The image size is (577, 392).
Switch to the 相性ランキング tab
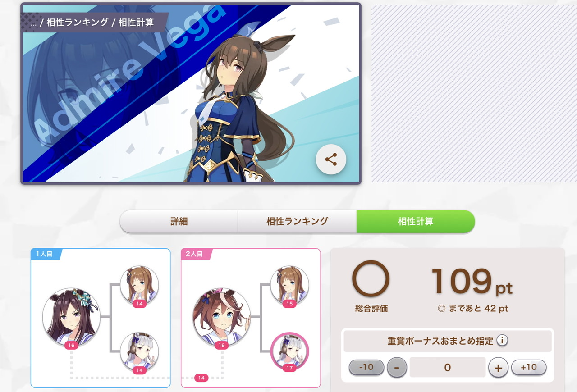297,221
